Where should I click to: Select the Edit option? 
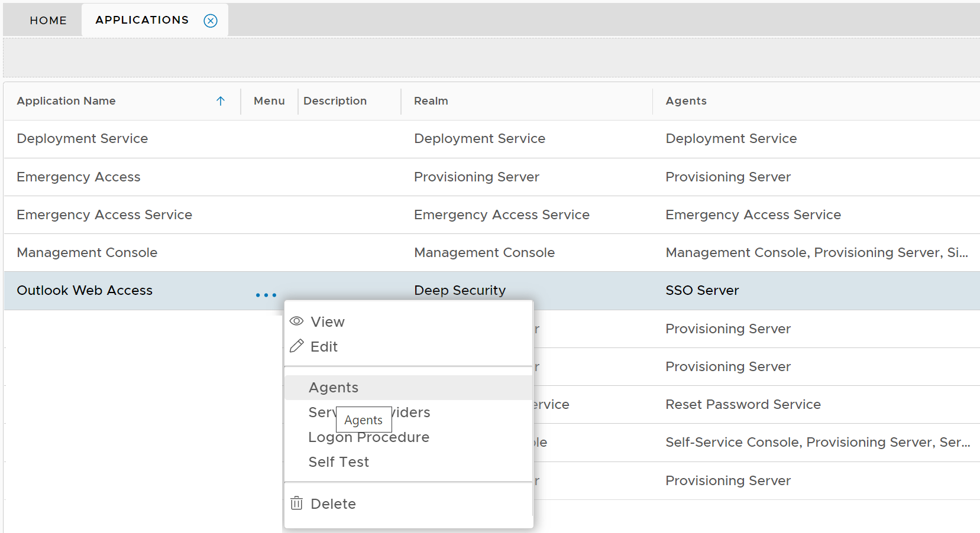tap(323, 346)
